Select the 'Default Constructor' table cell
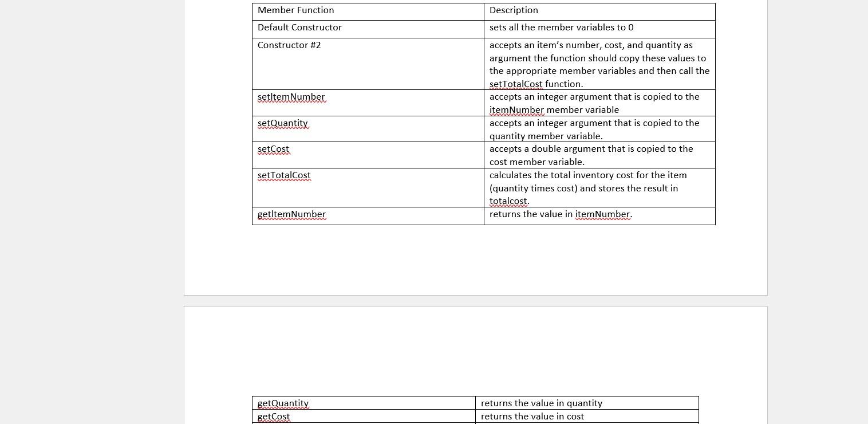The width and height of the screenshot is (868, 424). click(x=299, y=28)
